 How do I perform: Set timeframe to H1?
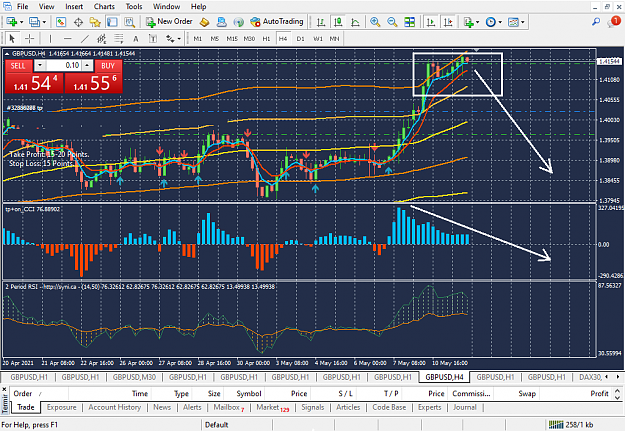266,38
